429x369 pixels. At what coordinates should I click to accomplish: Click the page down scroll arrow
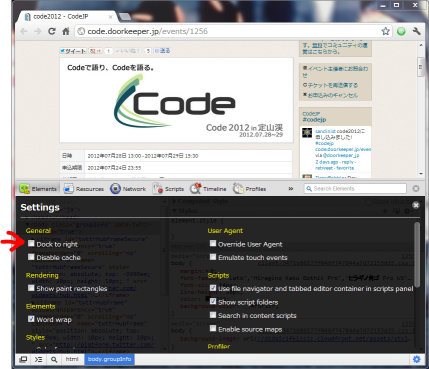click(421, 174)
